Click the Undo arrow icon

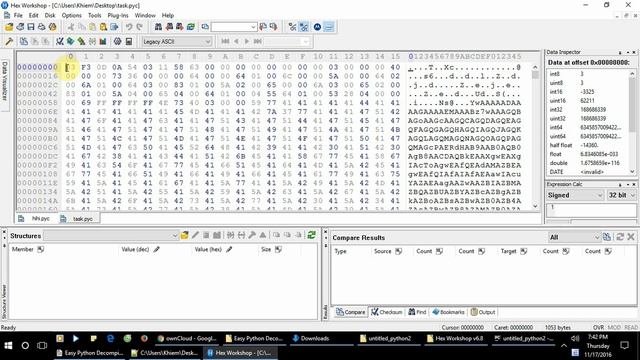pos(129,27)
